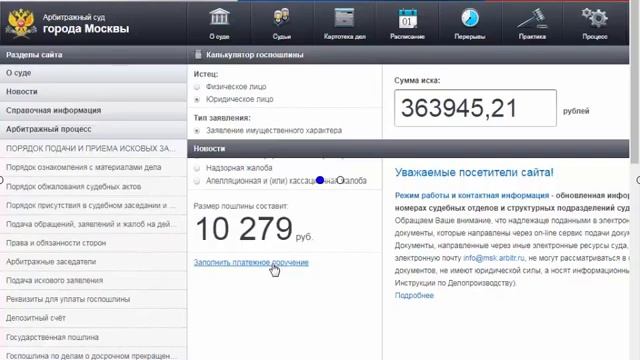Image resolution: width=640 pixels, height=360 pixels.
Task: Open 'Порядок обжалования судебных актов'
Action: point(93,187)
